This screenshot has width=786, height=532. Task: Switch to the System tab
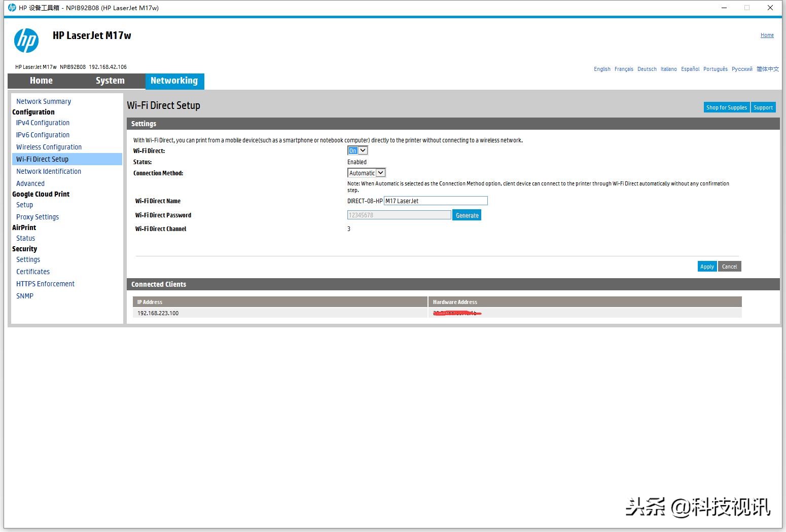click(x=110, y=81)
